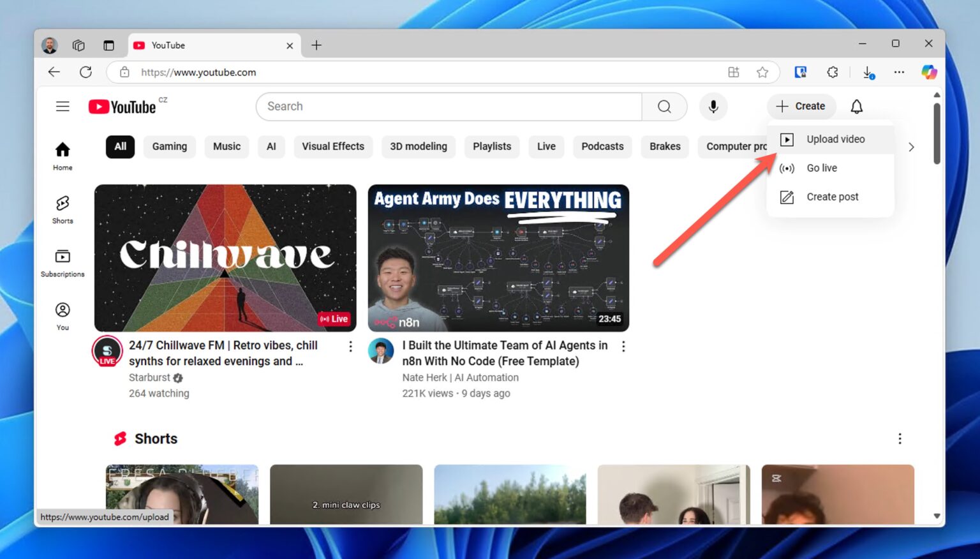980x559 pixels.
Task: Click the Create button
Action: (801, 107)
